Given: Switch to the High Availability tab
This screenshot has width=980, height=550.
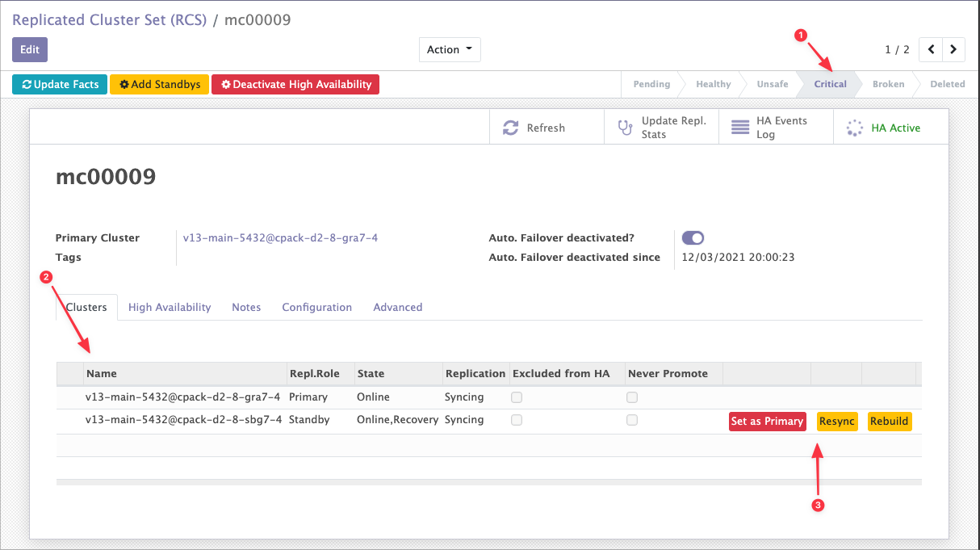Looking at the screenshot, I should pyautogui.click(x=170, y=307).
